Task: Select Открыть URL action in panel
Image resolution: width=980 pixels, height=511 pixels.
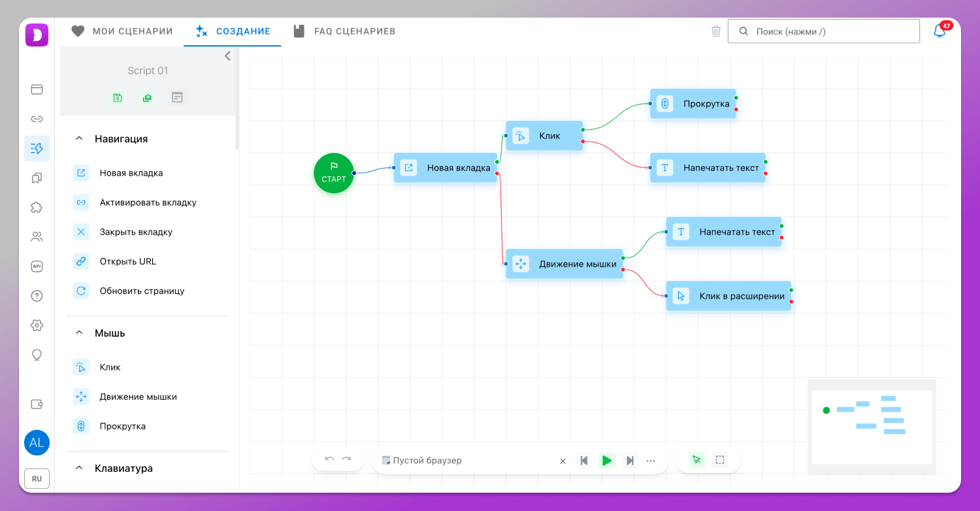Action: point(127,261)
